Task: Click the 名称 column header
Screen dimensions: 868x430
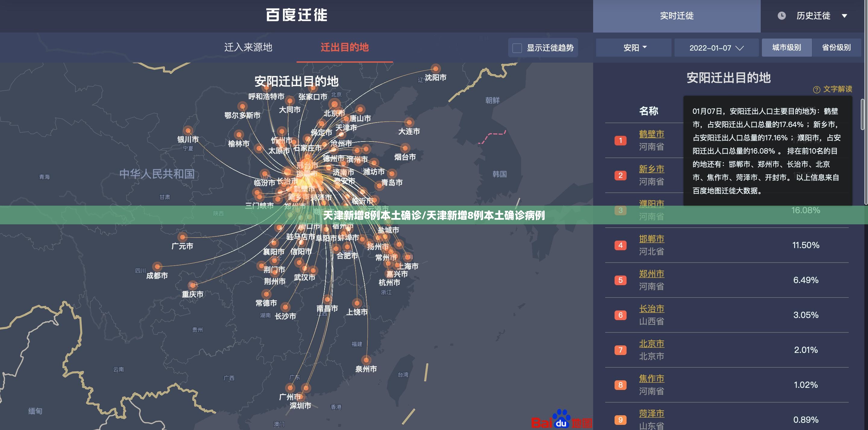Action: (x=649, y=111)
